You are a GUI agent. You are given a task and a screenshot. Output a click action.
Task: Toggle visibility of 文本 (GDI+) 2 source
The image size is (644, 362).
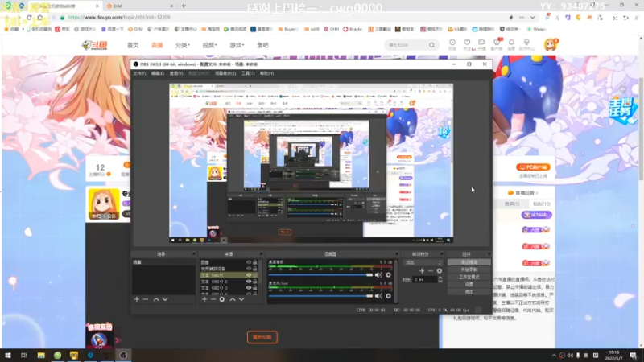tap(249, 282)
